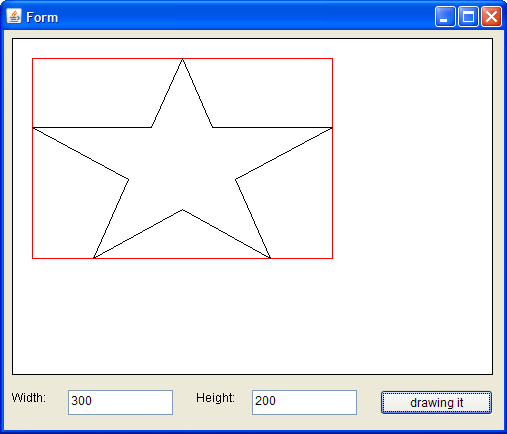507x434 pixels.
Task: Click the star's left tip
Action: click(x=33, y=127)
